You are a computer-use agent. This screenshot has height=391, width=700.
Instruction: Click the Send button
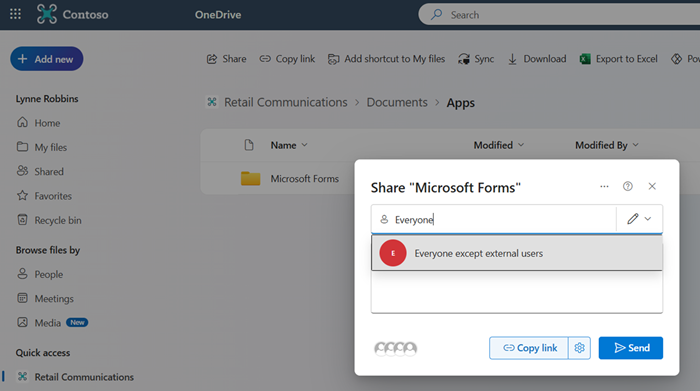tap(631, 348)
